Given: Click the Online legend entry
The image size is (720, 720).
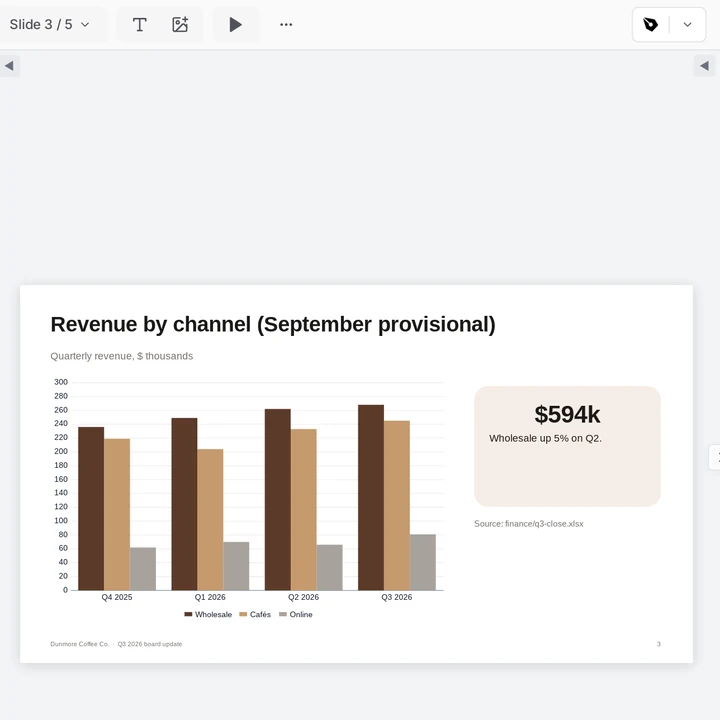Looking at the screenshot, I should (x=296, y=614).
